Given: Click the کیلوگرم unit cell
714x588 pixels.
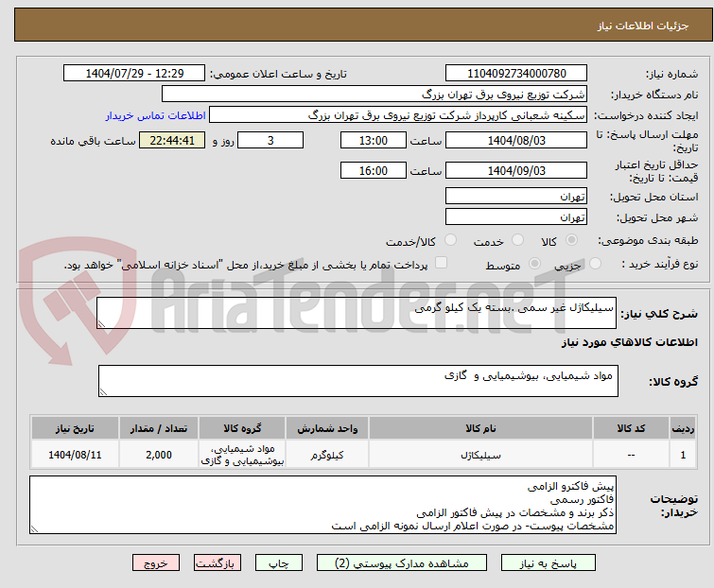Looking at the screenshot, I should point(327,455).
